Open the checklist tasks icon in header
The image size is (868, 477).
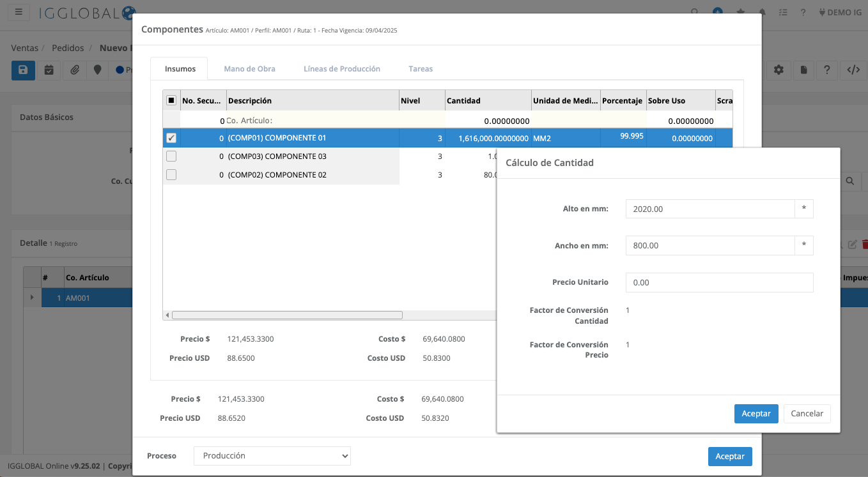(x=784, y=12)
